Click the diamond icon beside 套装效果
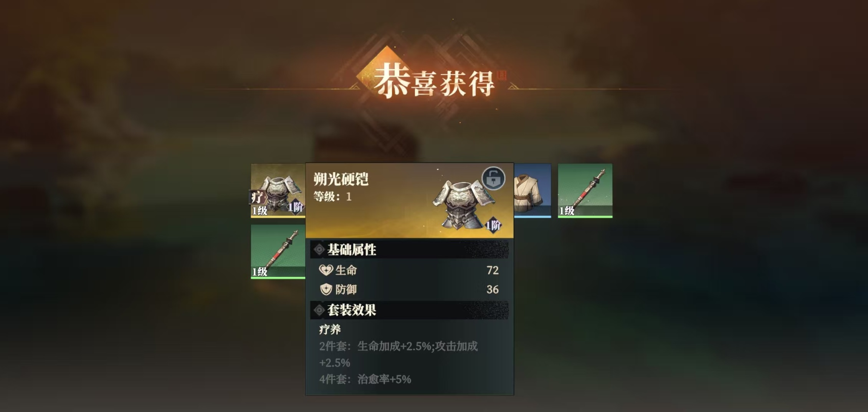Screen dimensions: 868x412 (319, 310)
